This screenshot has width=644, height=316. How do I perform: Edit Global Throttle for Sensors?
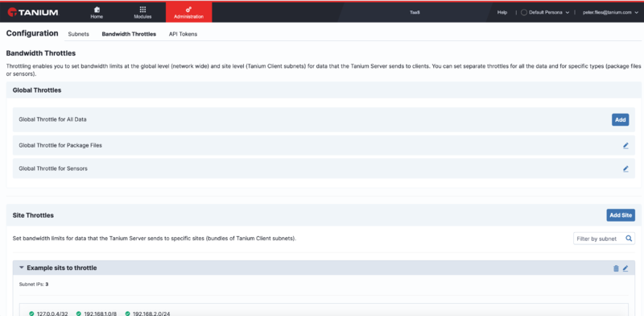pos(625,168)
